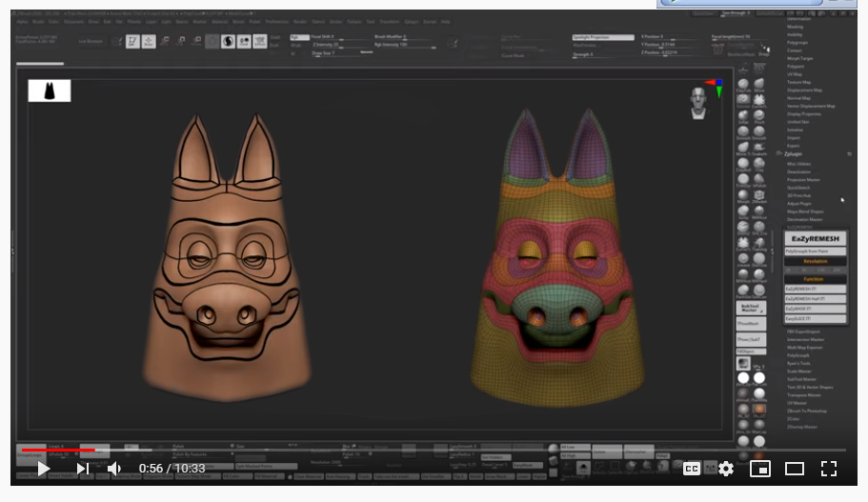
Task: Toggle Edit mode button in top shelf
Action: click(132, 42)
